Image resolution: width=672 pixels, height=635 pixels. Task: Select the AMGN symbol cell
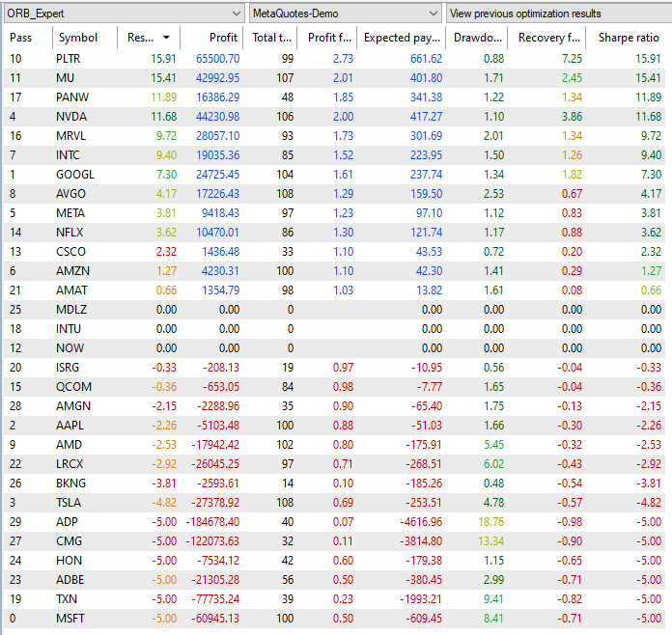(73, 405)
